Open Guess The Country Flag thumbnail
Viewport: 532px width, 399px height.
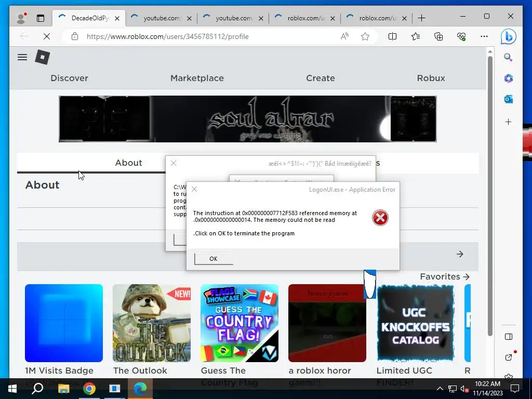[x=240, y=323]
